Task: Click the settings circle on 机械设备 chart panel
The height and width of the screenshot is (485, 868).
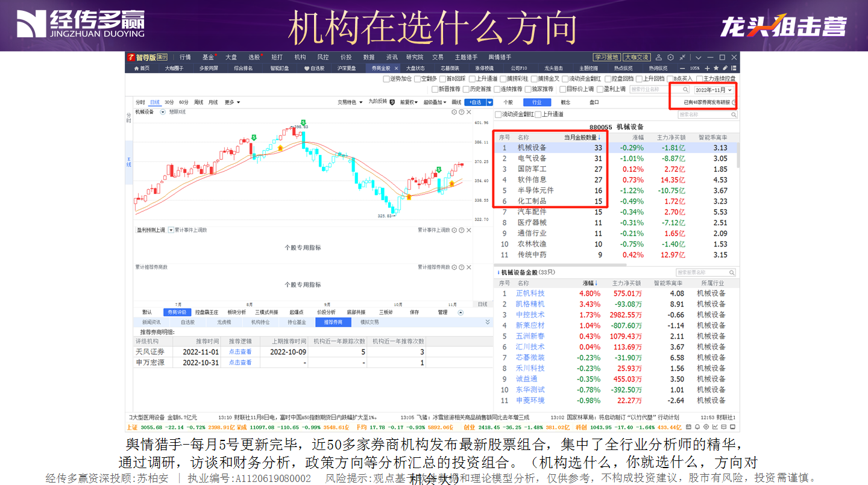Action: pos(454,111)
